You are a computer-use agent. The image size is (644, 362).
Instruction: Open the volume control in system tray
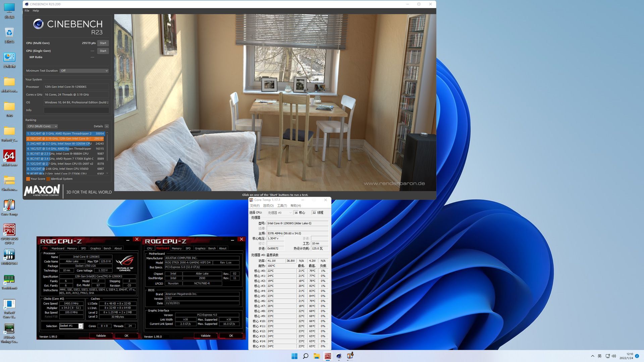pyautogui.click(x=614, y=356)
